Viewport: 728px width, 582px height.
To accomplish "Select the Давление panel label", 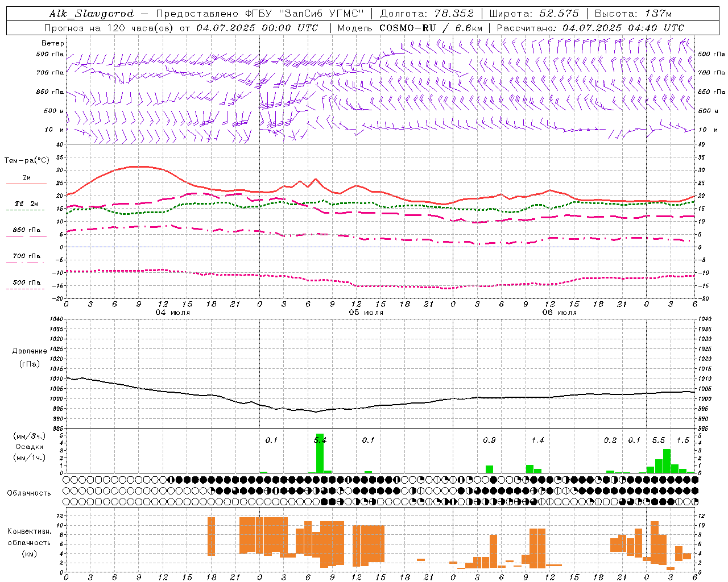I will point(30,351).
